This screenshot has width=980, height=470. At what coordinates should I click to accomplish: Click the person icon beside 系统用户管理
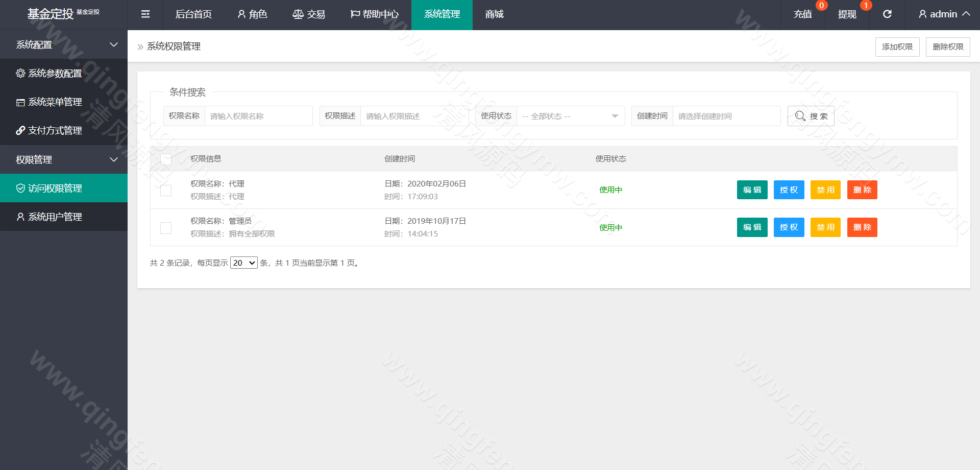point(20,217)
